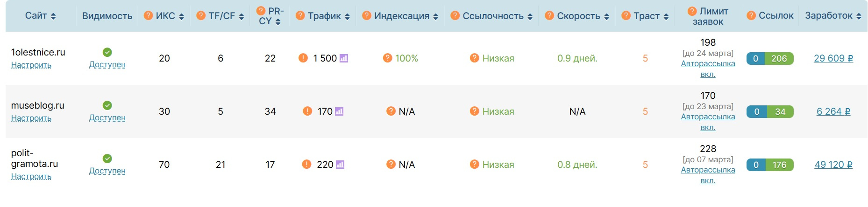868x207 pixels.
Task: Click help icon beside Ссылок column header
Action: tap(751, 15)
